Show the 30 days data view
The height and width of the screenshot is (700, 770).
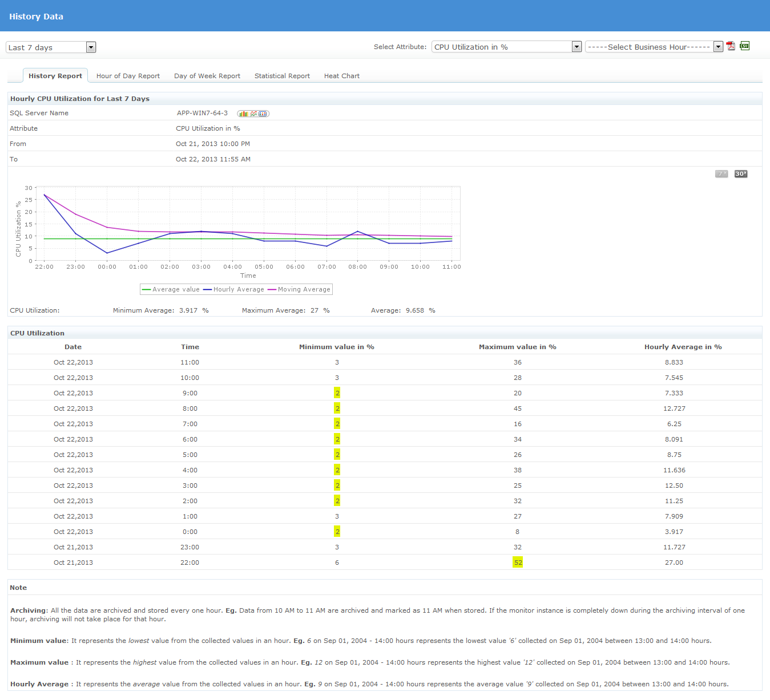coord(740,174)
